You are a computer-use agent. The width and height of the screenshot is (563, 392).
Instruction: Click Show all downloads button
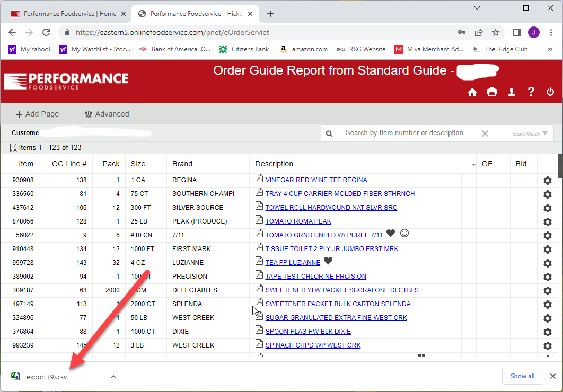pos(522,376)
